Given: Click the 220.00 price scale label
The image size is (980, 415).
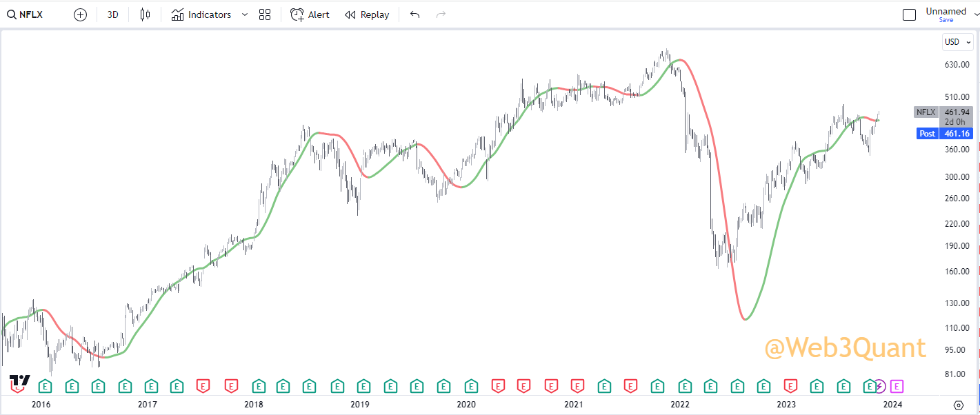Looking at the screenshot, I should 957,224.
